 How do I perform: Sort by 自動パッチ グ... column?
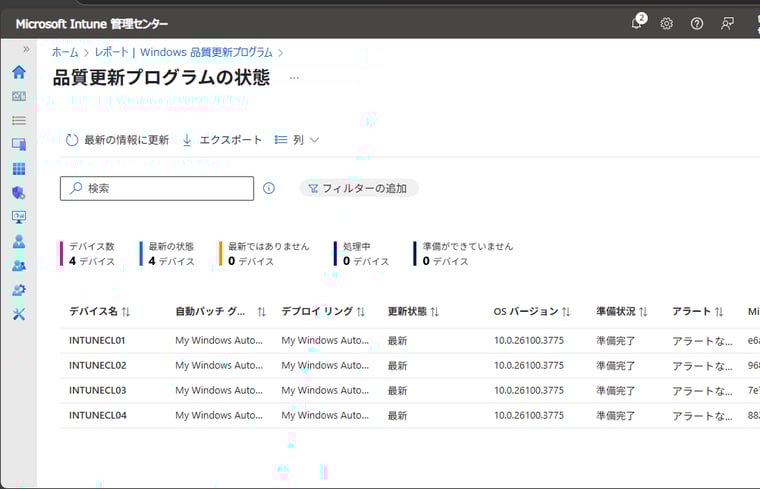click(x=221, y=312)
